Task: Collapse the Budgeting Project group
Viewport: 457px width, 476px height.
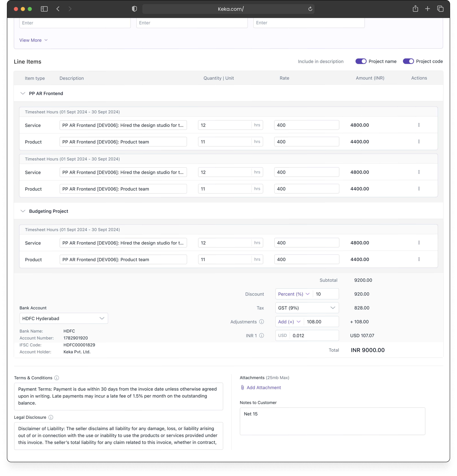Action: [23, 211]
